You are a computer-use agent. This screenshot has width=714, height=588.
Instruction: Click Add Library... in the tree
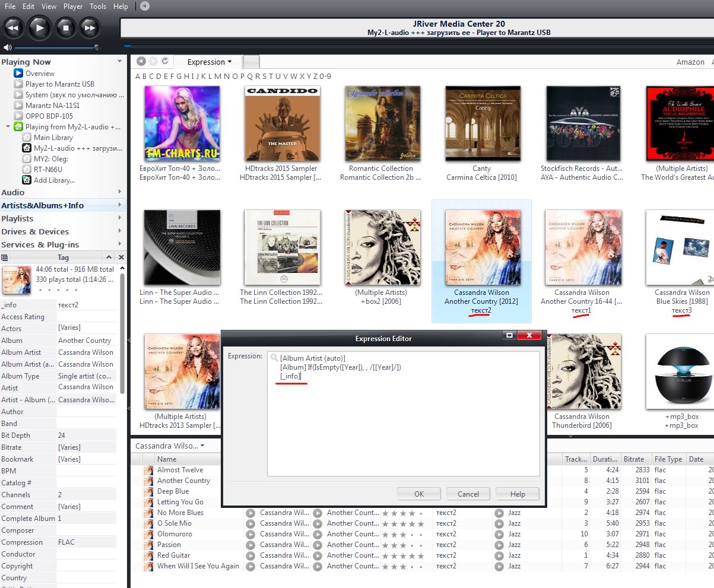54,180
